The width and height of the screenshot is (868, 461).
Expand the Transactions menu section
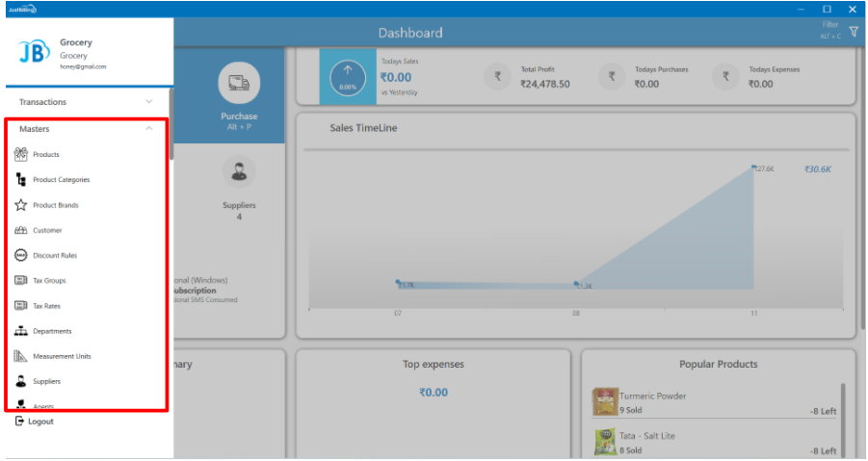pos(86,101)
